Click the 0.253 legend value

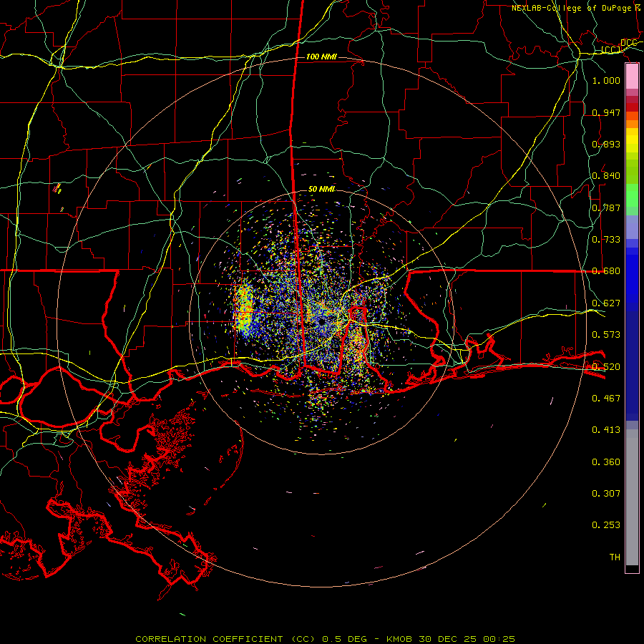[x=606, y=525]
